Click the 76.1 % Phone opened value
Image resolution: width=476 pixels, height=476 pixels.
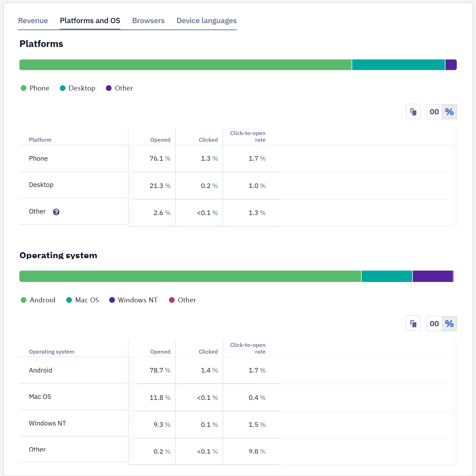coord(160,159)
